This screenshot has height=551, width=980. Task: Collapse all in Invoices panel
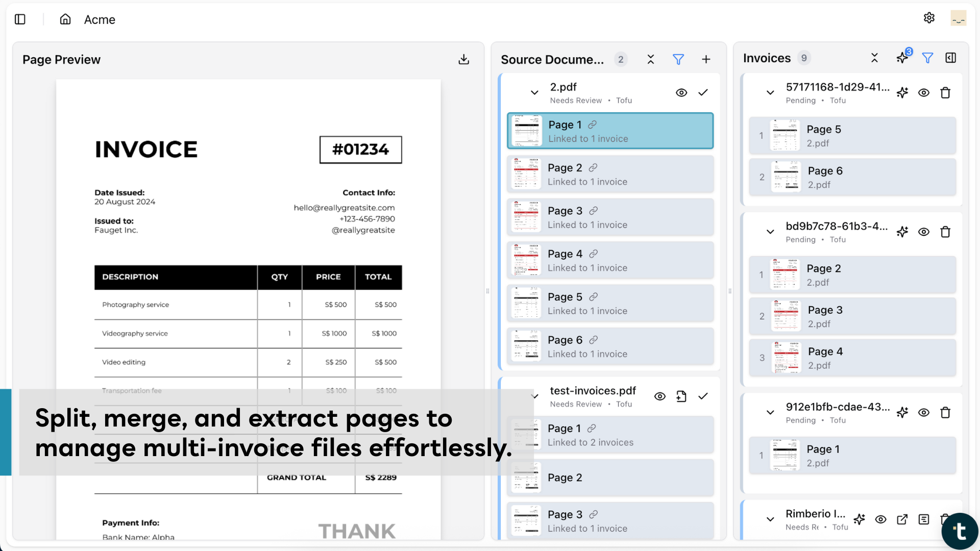tap(874, 58)
